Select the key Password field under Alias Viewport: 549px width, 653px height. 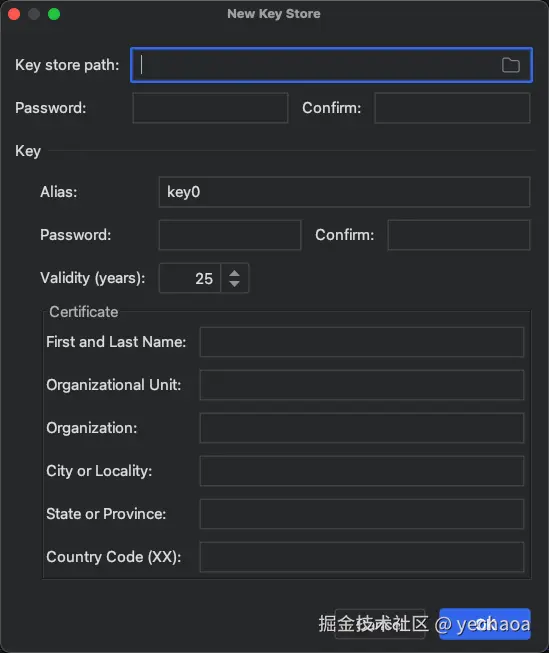pos(230,235)
